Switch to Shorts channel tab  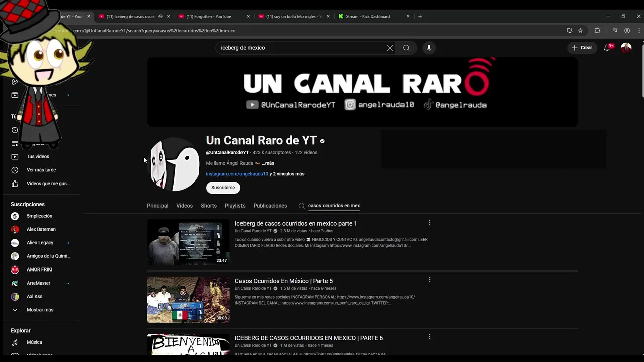click(209, 206)
